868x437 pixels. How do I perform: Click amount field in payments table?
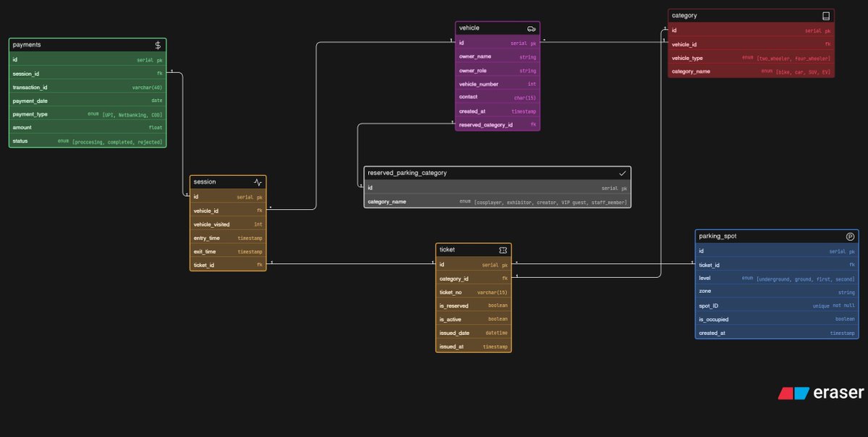pyautogui.click(x=88, y=127)
